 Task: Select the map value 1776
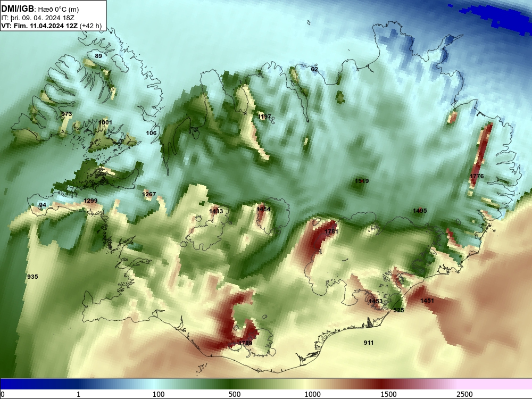[x=477, y=176]
